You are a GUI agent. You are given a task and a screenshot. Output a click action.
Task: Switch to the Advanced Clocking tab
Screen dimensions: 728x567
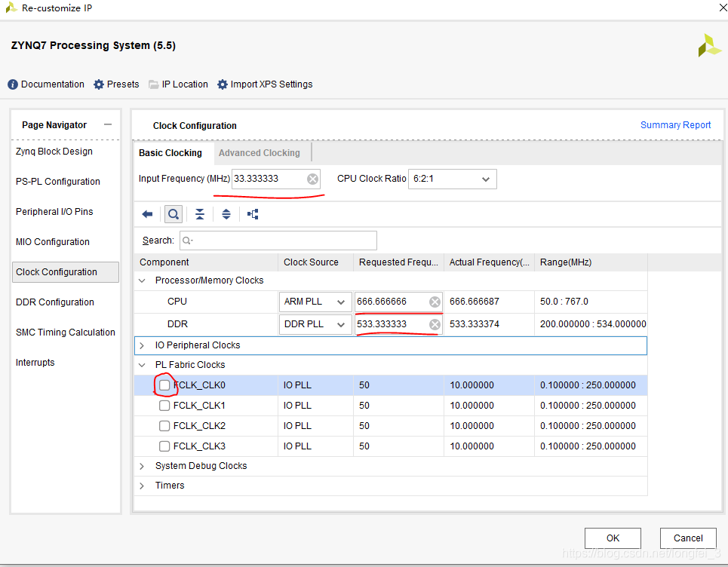click(x=260, y=153)
